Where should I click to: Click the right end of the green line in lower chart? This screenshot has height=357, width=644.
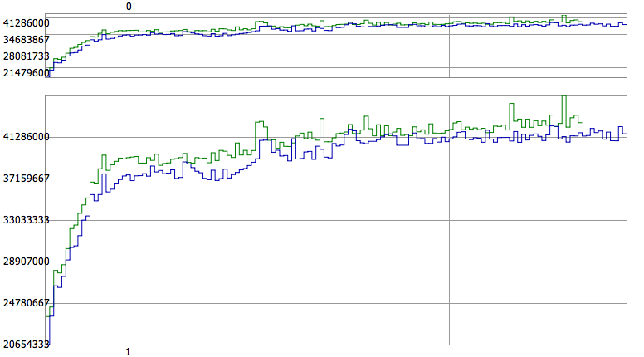[x=581, y=122]
